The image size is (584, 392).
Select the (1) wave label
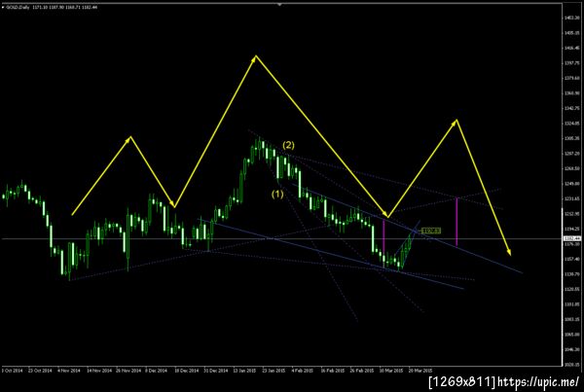click(x=277, y=194)
